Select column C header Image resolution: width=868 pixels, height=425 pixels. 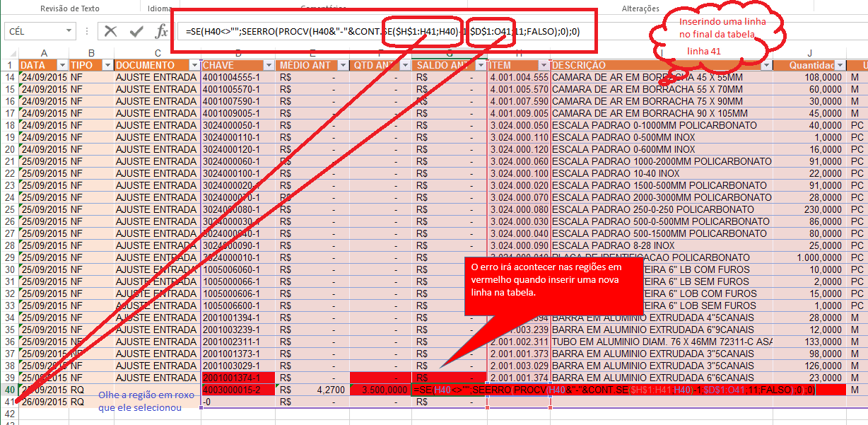[158, 54]
